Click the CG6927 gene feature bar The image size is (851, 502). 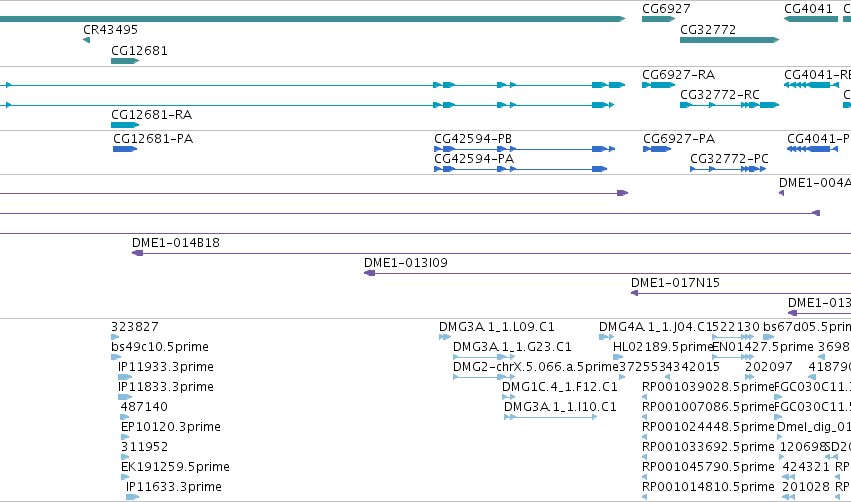658,19
